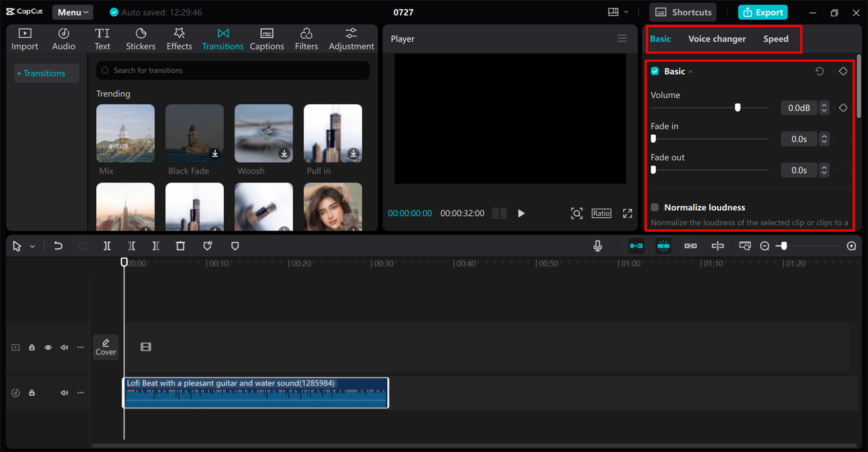Open the Filters tab
Image resolution: width=868 pixels, height=452 pixels.
(307, 39)
